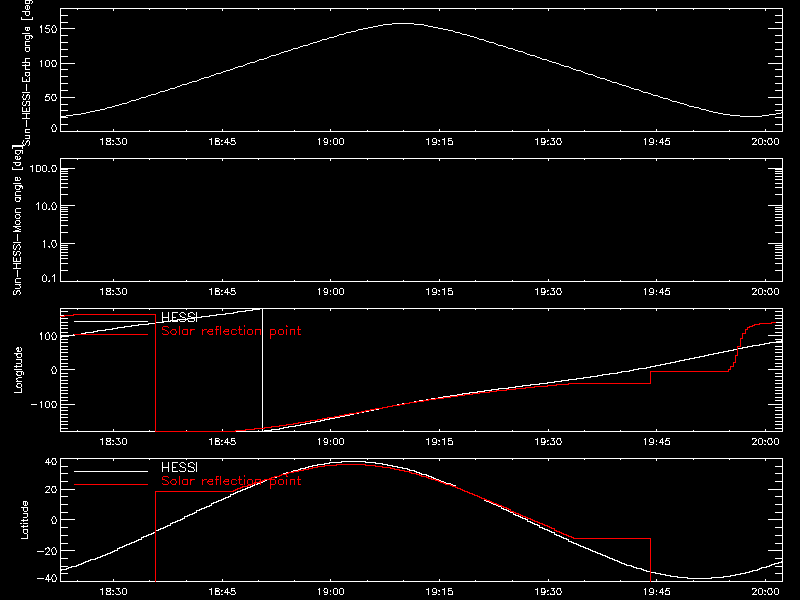Click 20:00 on the Longitude time axis
800x600 pixels.
pyautogui.click(x=765, y=442)
